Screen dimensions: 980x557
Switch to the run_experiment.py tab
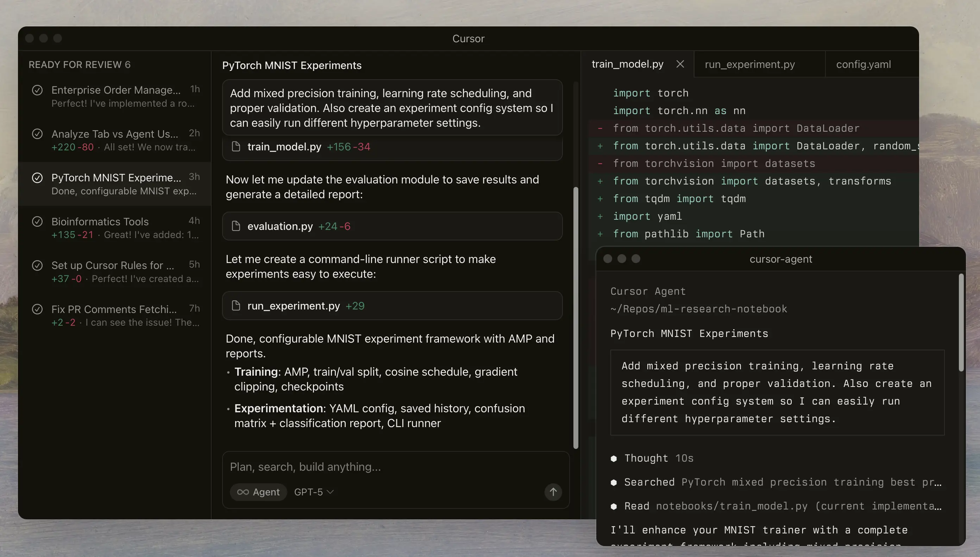point(749,64)
